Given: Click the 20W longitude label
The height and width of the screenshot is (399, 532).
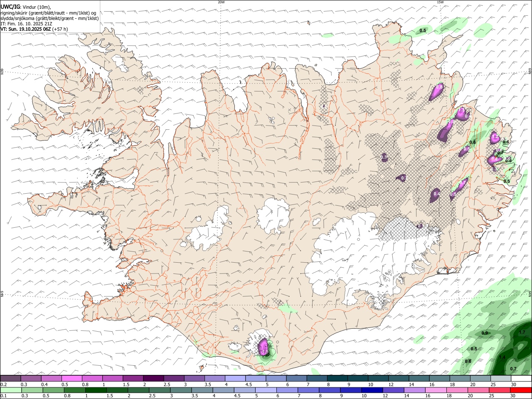Looking at the screenshot, I should (221, 2).
